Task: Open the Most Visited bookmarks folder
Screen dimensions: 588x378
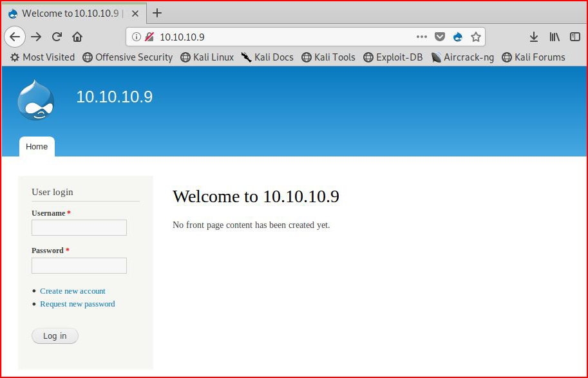Action: coord(43,57)
